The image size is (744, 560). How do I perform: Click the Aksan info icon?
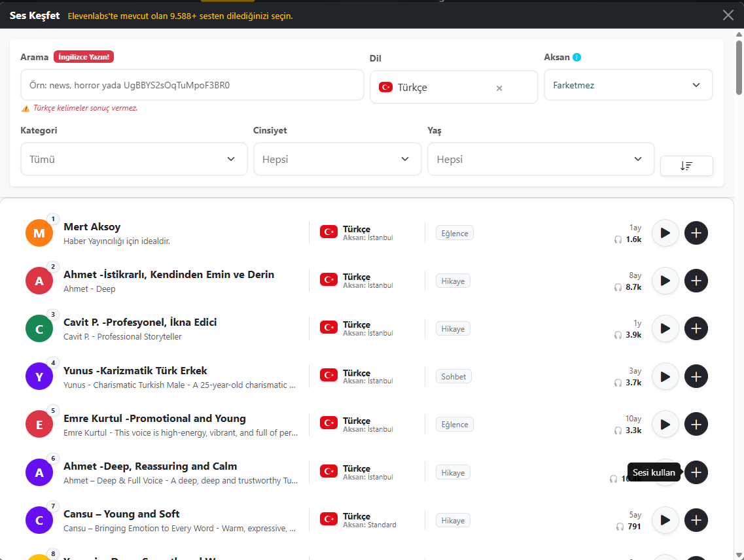[576, 58]
